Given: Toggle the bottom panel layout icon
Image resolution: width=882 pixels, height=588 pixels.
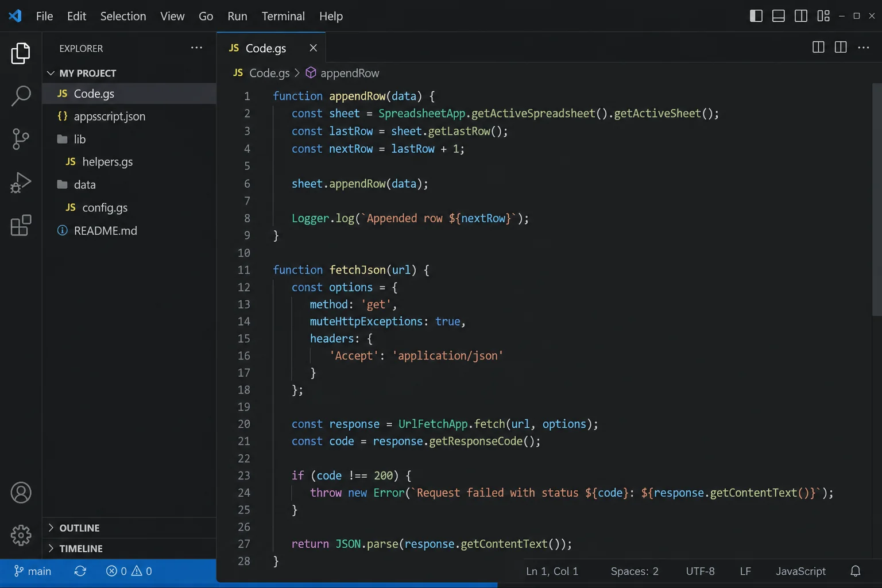Looking at the screenshot, I should (779, 16).
